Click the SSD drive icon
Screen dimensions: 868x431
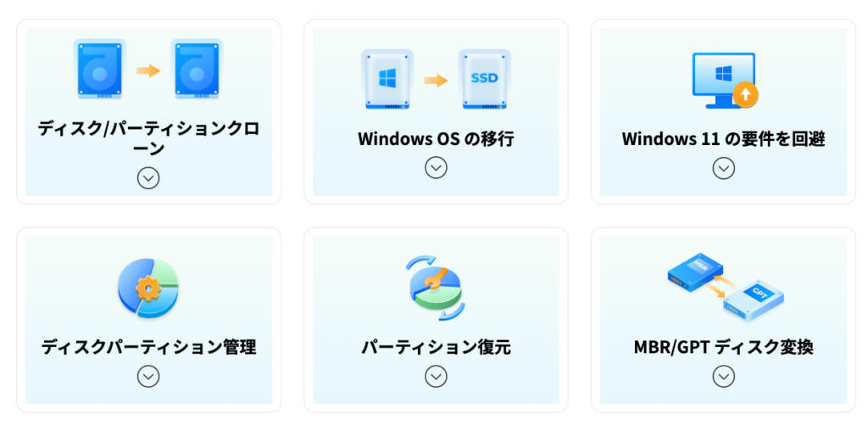tap(484, 79)
